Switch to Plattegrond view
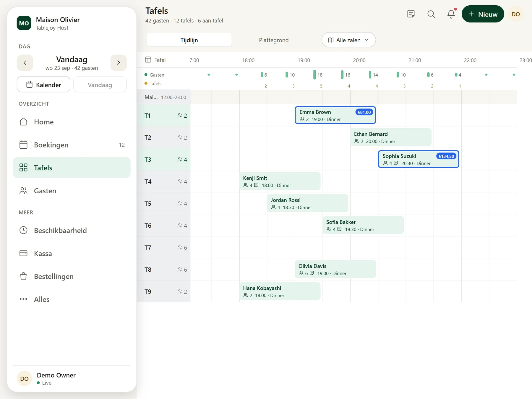This screenshot has height=399, width=532. point(274,40)
